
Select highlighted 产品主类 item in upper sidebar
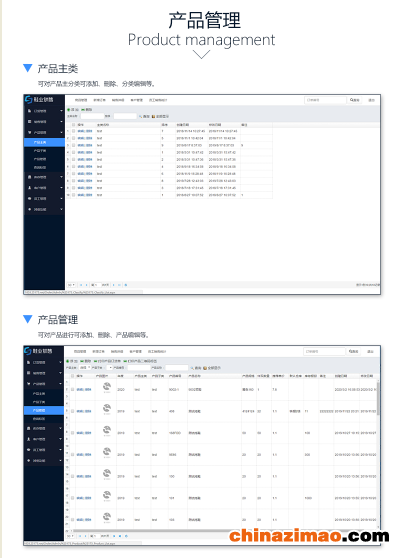(x=44, y=142)
